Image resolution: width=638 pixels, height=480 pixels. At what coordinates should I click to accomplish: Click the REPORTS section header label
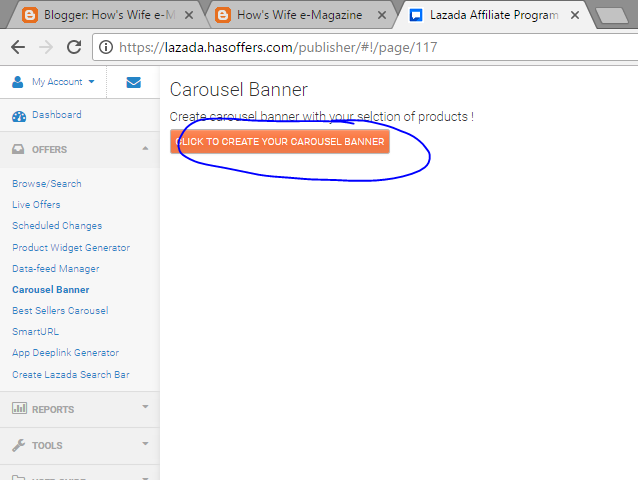pyautogui.click(x=53, y=410)
